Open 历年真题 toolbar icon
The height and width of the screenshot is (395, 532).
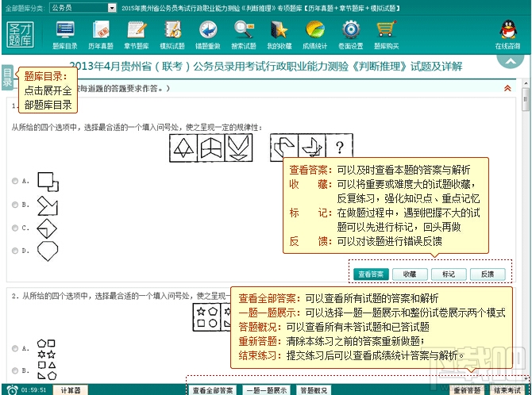[100, 35]
